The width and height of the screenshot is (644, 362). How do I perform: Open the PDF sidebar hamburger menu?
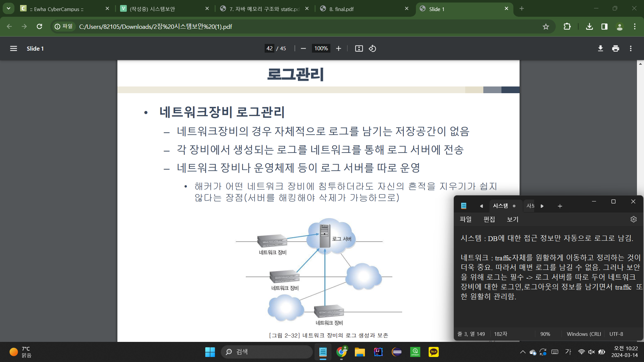pyautogui.click(x=13, y=49)
